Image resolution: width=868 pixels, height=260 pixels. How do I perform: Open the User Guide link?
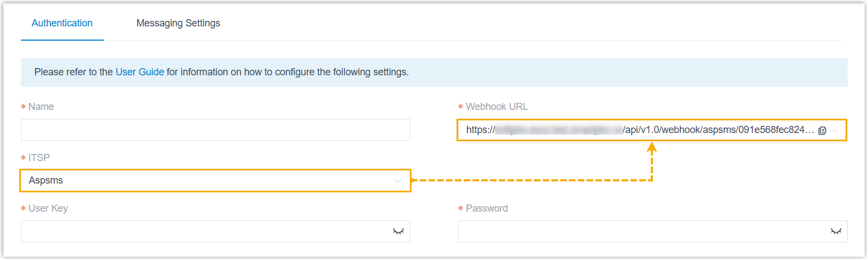(x=139, y=72)
